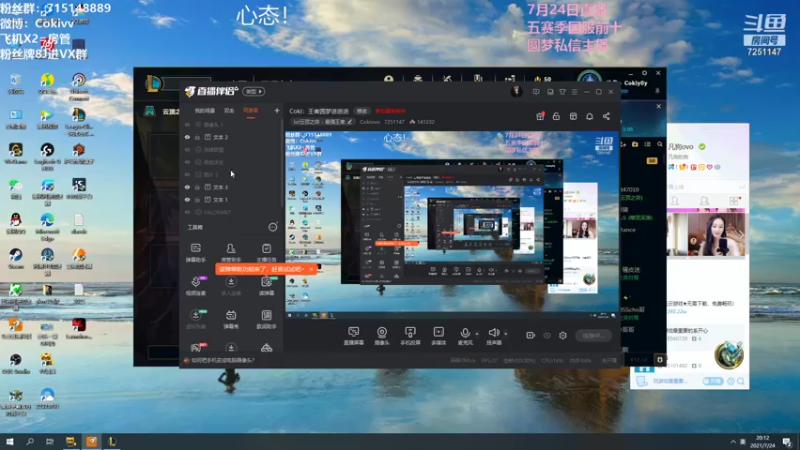Viewport: 800px width, 450px height.
Task: Open notifications bell in stream app
Action: click(589, 116)
